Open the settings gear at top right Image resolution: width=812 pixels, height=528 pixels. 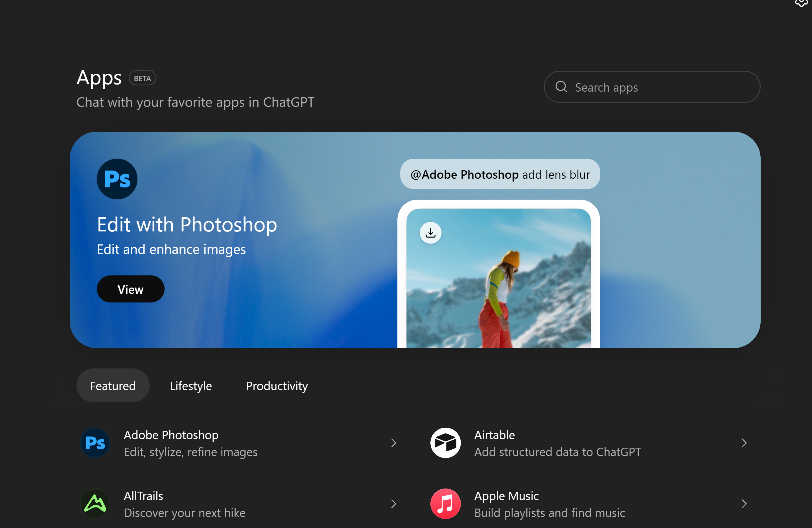(801, 3)
